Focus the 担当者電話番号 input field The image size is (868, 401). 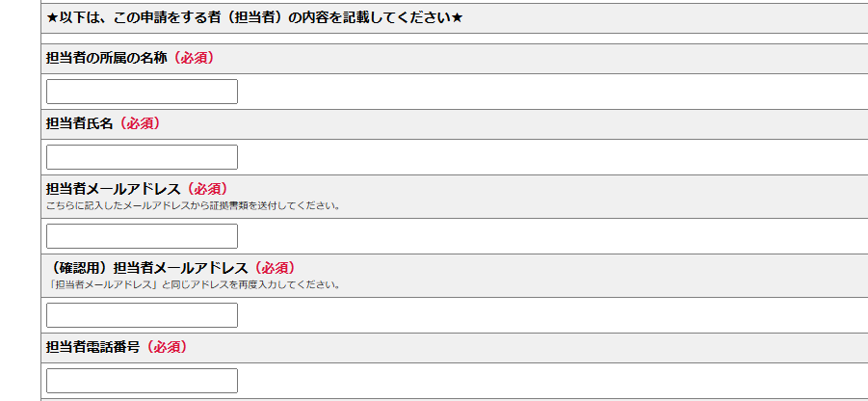tap(142, 381)
